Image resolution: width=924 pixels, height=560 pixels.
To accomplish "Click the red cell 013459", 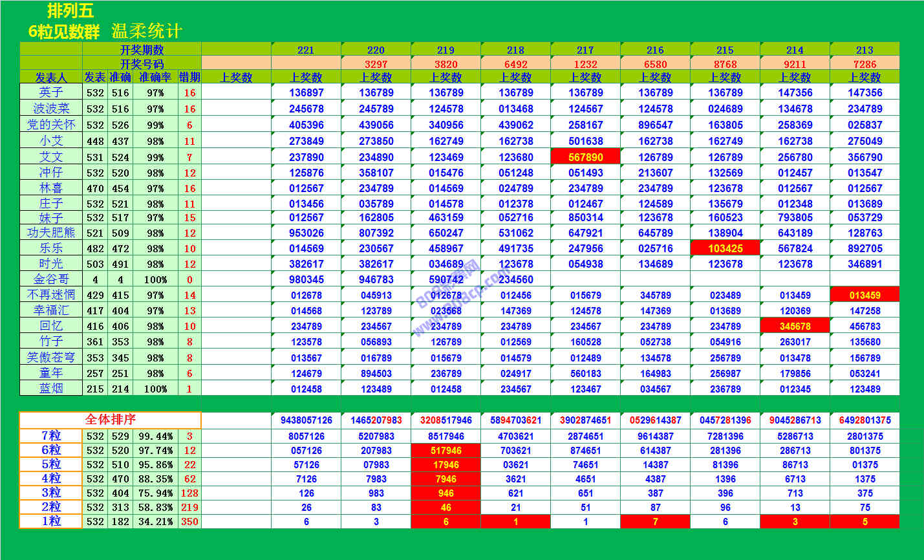I will pyautogui.click(x=865, y=295).
